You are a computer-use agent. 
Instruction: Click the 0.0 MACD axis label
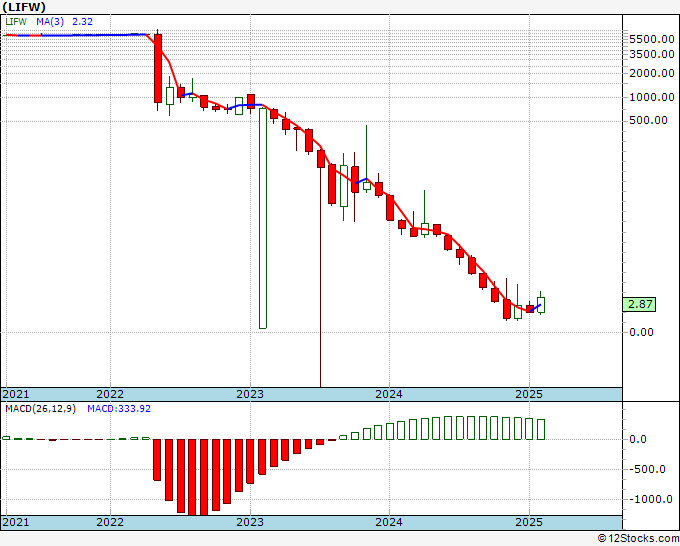[x=638, y=439]
